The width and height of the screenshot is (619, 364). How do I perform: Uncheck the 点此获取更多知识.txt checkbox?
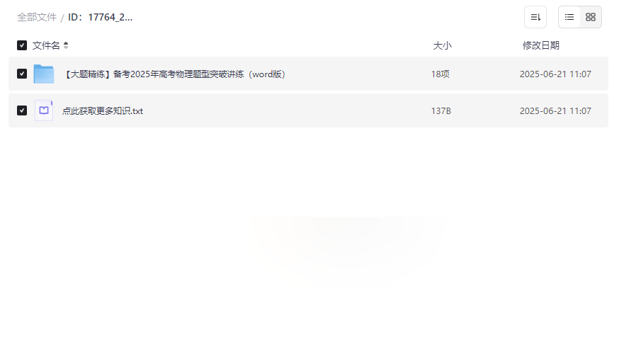pos(22,110)
